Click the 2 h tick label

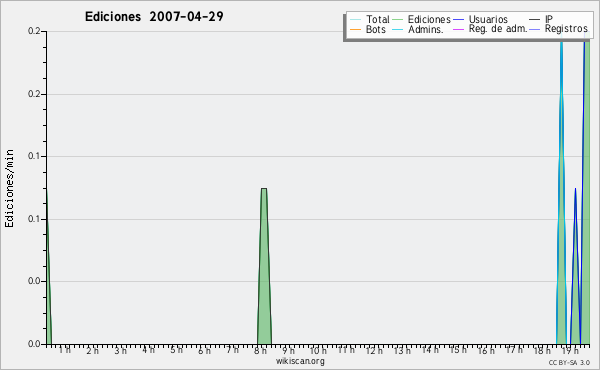92,350
